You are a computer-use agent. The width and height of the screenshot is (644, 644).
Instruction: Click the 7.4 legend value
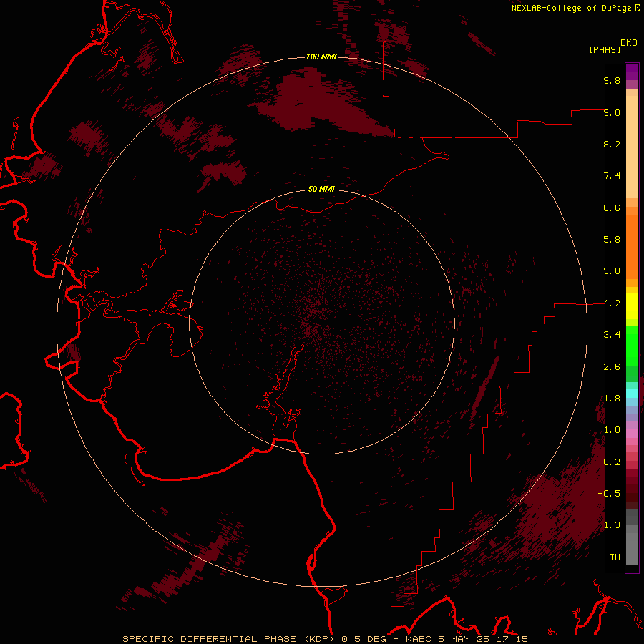pos(612,176)
